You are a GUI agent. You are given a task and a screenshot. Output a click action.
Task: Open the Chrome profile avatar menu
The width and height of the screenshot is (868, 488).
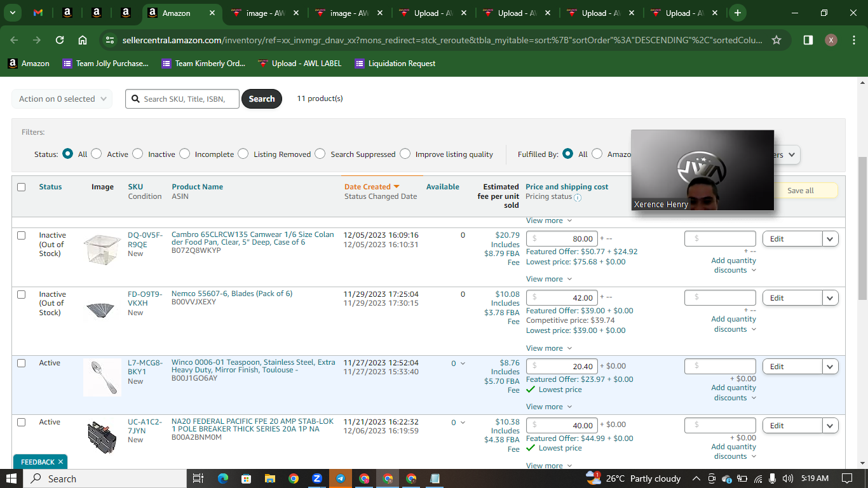tap(831, 40)
